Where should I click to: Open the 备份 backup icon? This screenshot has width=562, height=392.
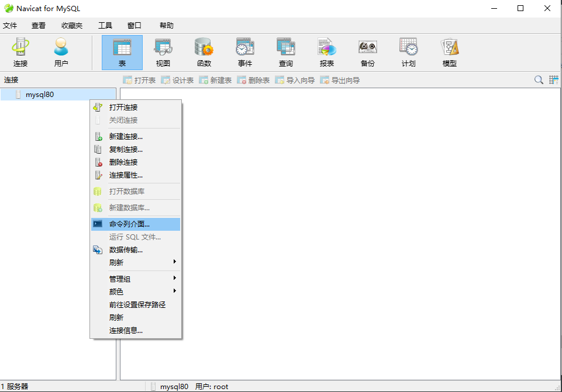367,52
